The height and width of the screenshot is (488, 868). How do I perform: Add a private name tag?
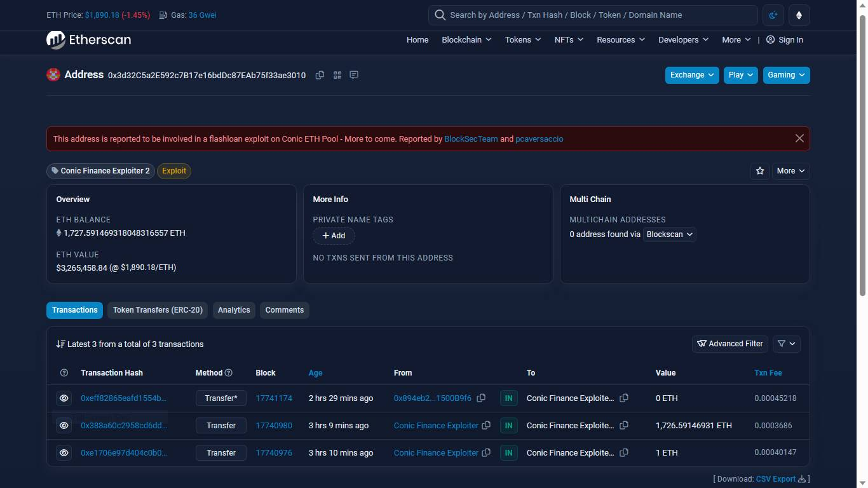334,236
